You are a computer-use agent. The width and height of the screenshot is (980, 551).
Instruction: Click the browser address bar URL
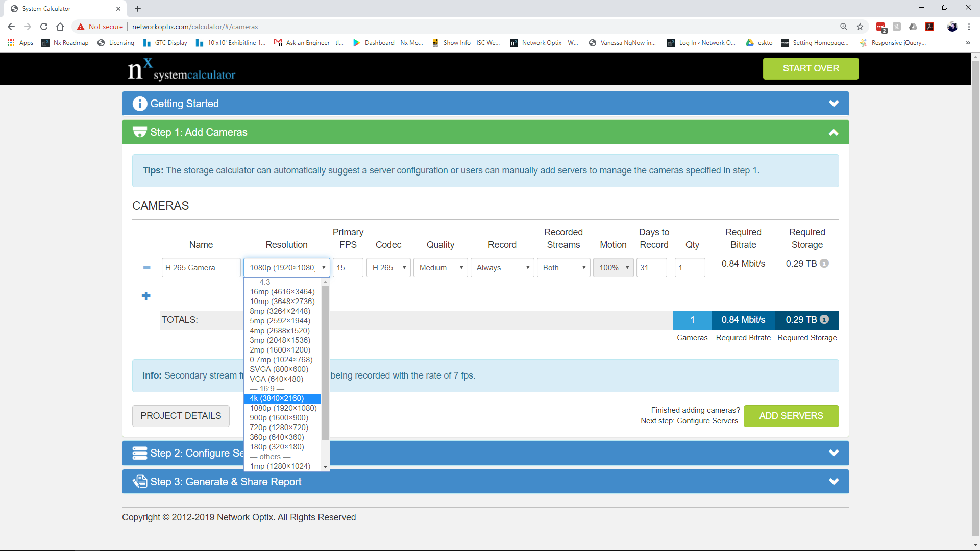point(195,27)
